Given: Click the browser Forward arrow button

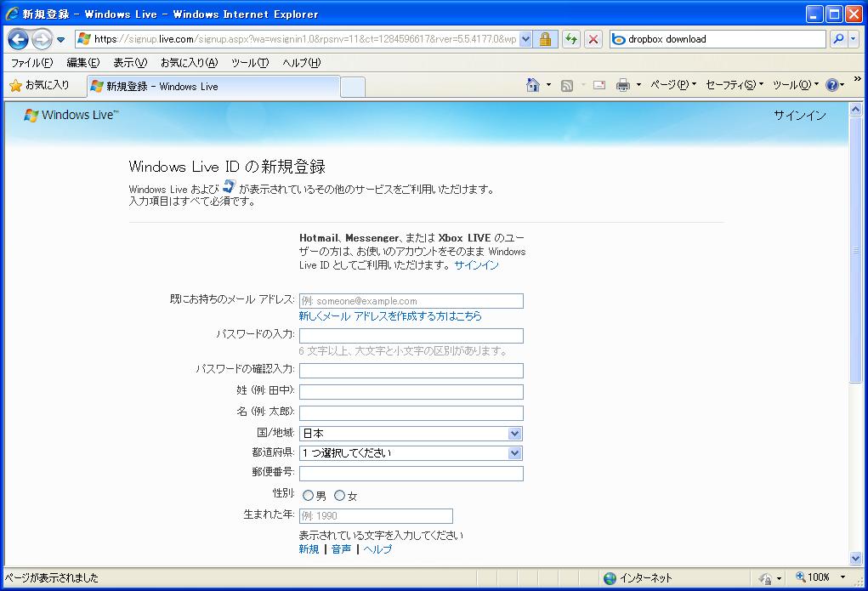Looking at the screenshot, I should coord(42,39).
